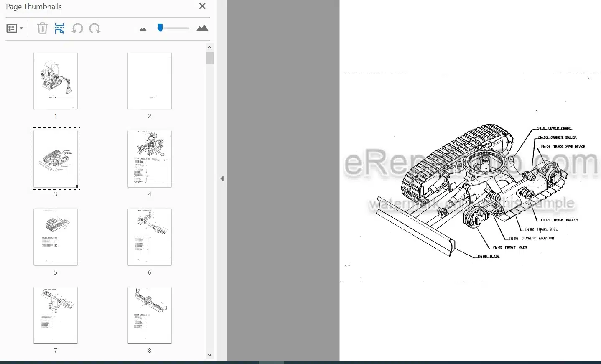Open page 5 thumbnail

[56, 237]
